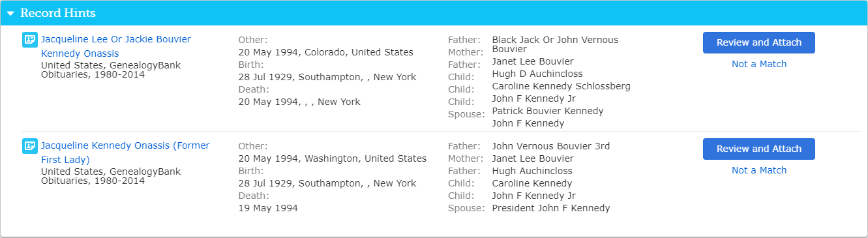Select Patrick Bouvier Kennedy name
This screenshot has height=238, width=868.
point(548,111)
